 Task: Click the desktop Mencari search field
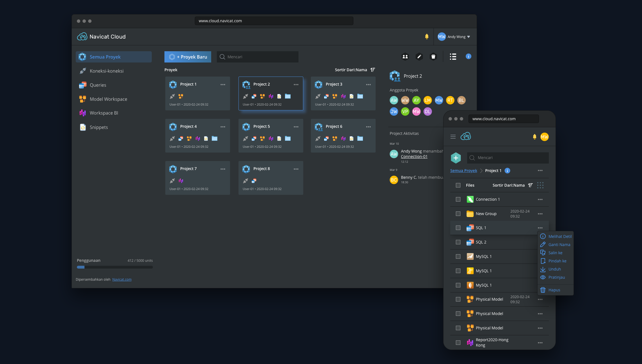pyautogui.click(x=258, y=57)
